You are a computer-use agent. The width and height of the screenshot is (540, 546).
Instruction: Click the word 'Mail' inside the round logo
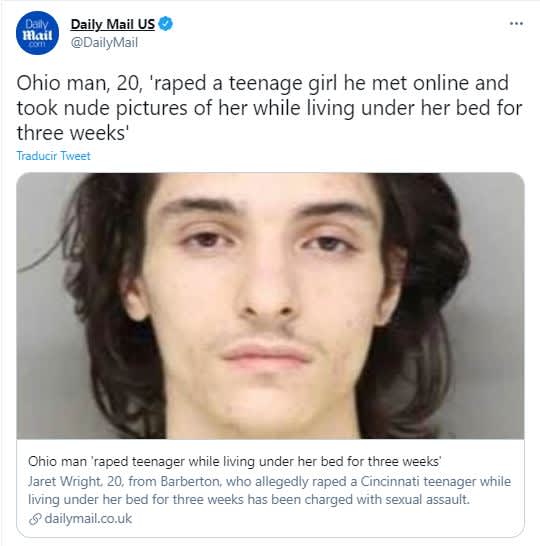[37, 35]
